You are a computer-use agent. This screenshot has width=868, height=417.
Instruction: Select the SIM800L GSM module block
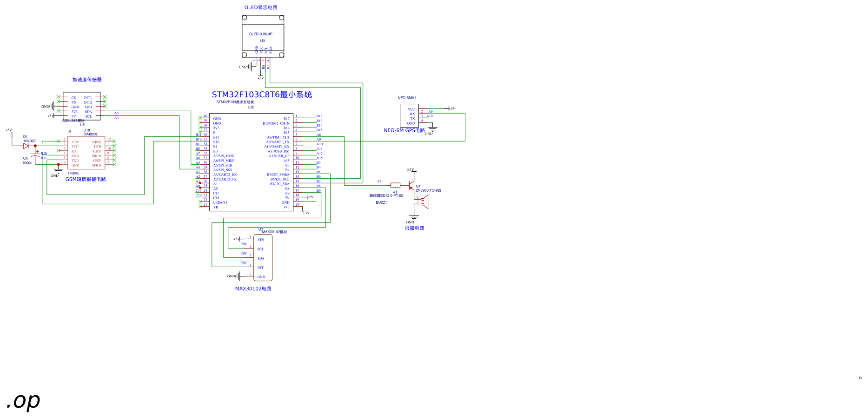pos(86,153)
